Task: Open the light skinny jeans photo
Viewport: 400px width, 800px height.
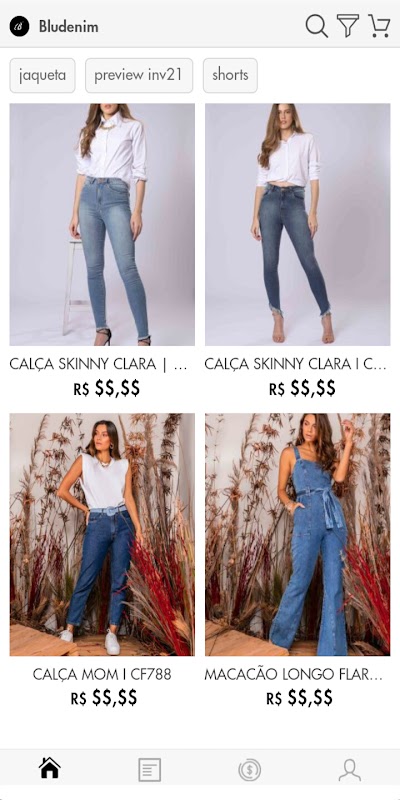Action: pos(102,224)
